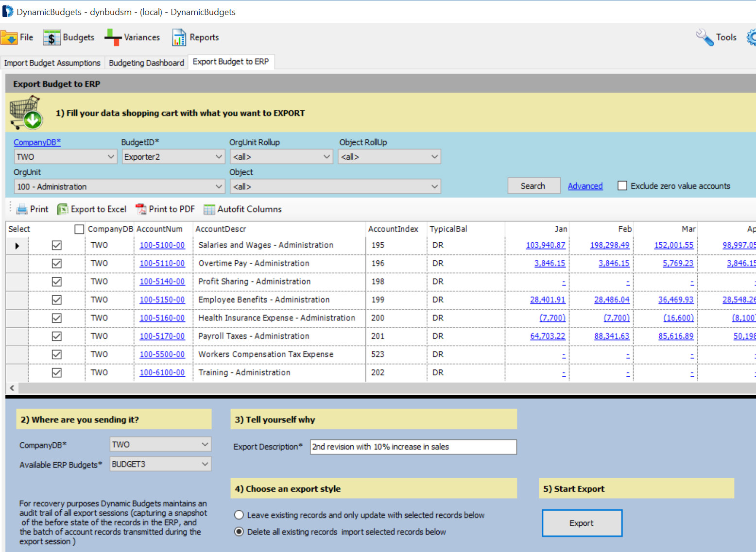Open the Budgets section
Image resolution: width=756 pixels, height=552 pixels.
tap(69, 37)
